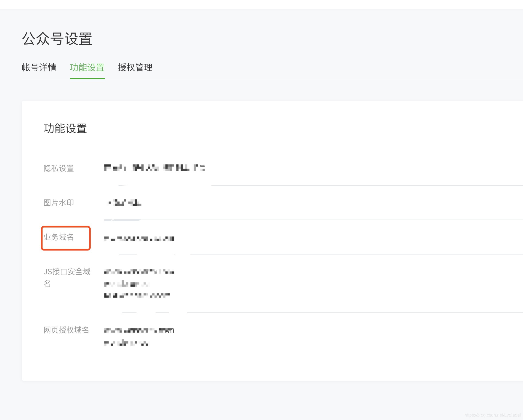Click the second 网页授权域名 domain entry
The image size is (523, 420).
click(126, 343)
